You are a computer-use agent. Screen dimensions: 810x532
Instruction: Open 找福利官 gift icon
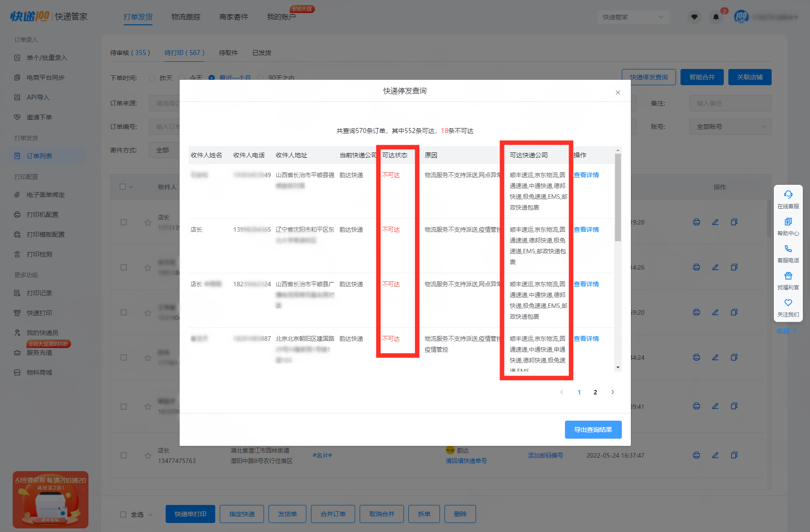[788, 276]
